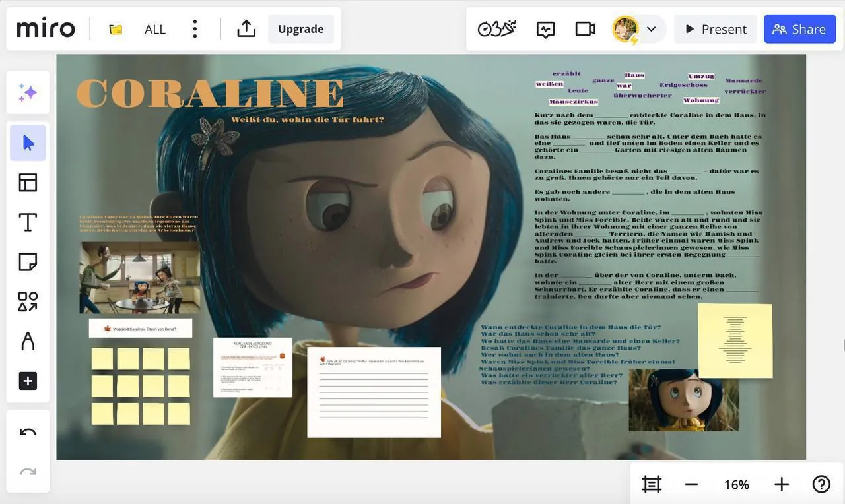Select question "Was erzählte dieser Herr Coraline?"

[549, 382]
